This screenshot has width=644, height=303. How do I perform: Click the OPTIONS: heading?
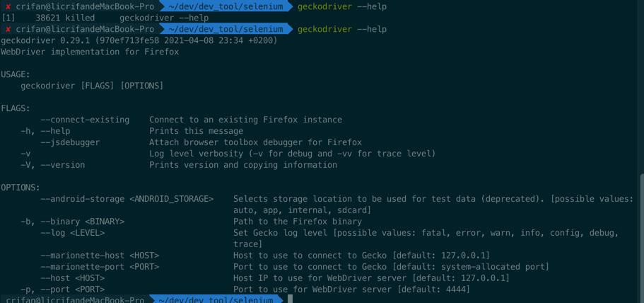tap(21, 188)
